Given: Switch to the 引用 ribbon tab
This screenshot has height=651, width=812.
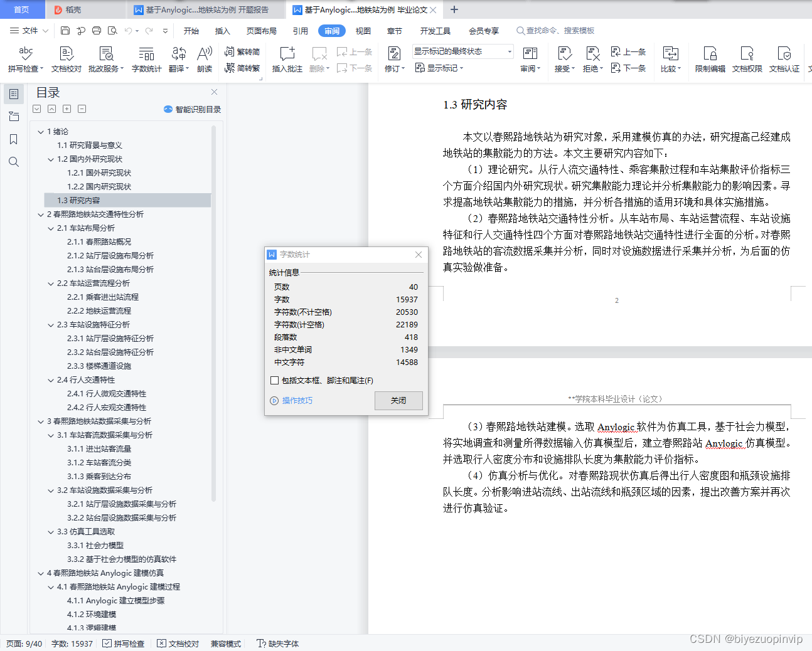Looking at the screenshot, I should (x=299, y=30).
